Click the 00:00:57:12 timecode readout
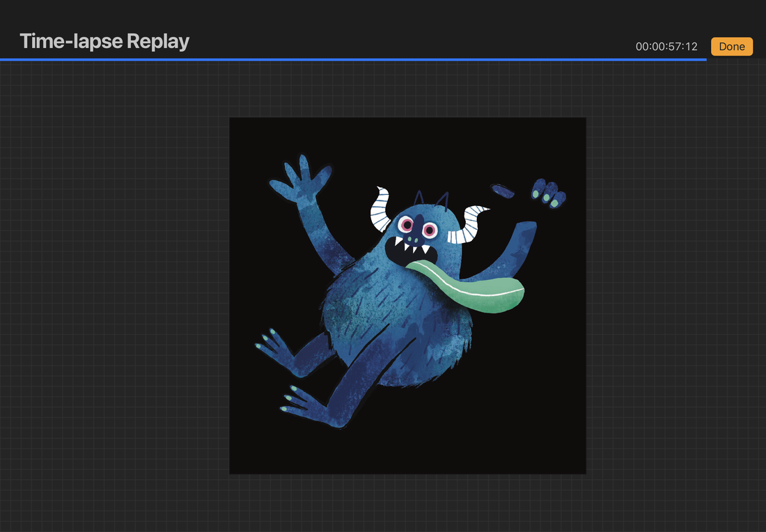The height and width of the screenshot is (532, 766). (666, 47)
